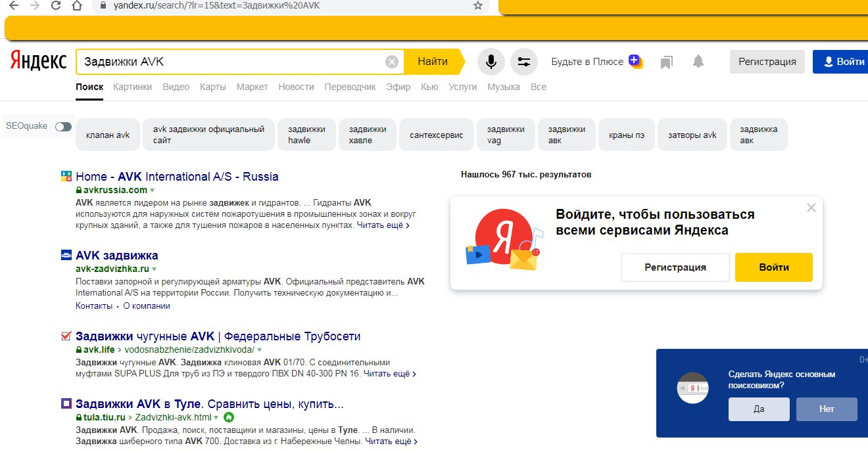Switch to the Маркет tab

(x=253, y=87)
